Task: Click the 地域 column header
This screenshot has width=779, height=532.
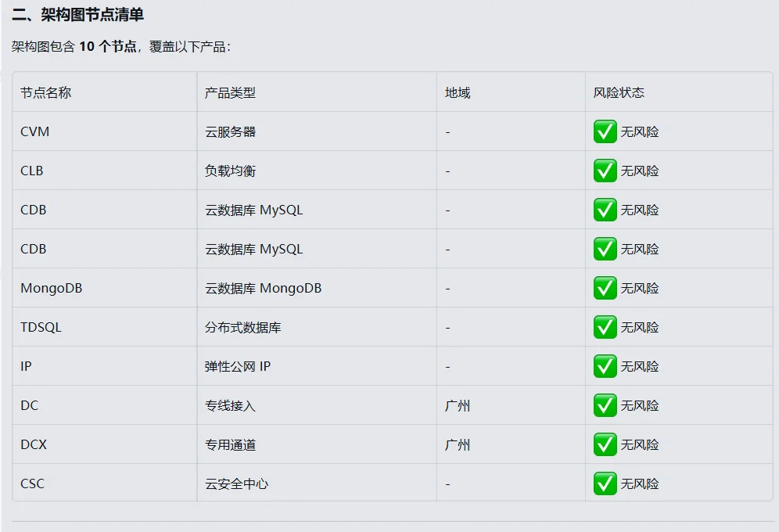Action: click(x=458, y=92)
